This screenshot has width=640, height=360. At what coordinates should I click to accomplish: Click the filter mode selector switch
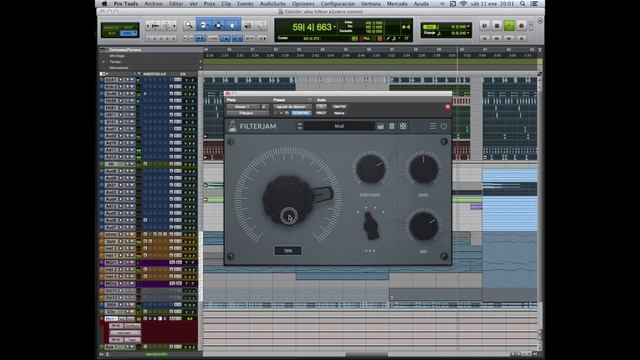pyautogui.click(x=371, y=226)
